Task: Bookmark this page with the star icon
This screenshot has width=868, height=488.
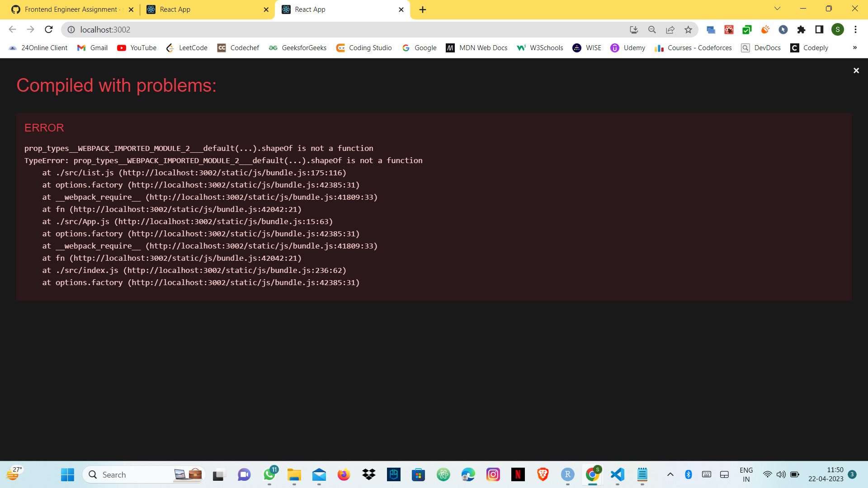Action: (688, 29)
